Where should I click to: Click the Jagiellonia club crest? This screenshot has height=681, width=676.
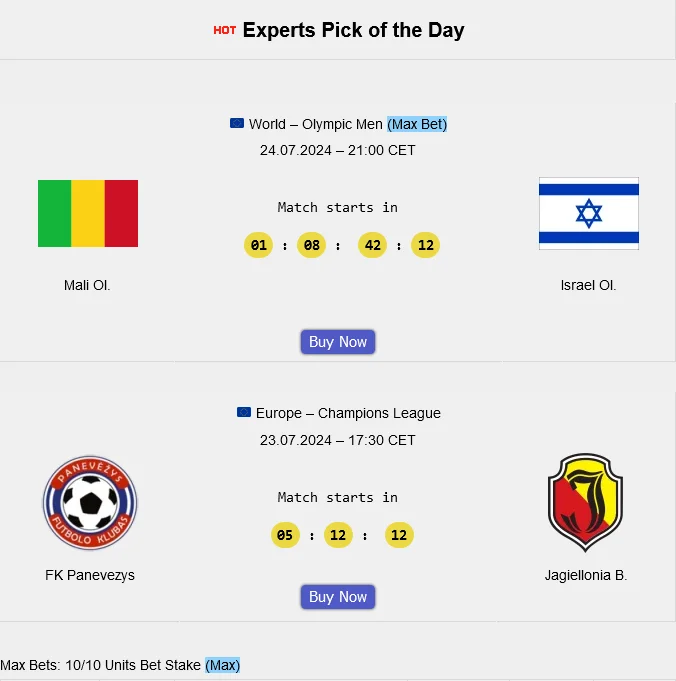585,503
